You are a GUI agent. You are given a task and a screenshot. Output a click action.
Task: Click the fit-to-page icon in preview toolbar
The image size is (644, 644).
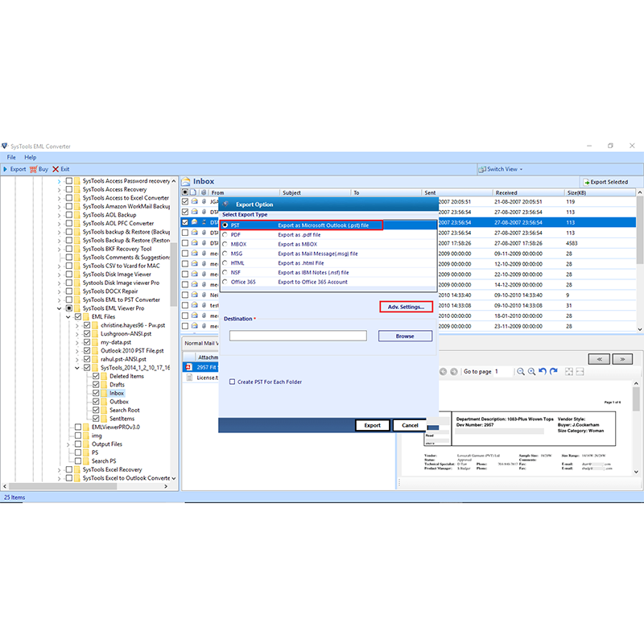tap(569, 372)
